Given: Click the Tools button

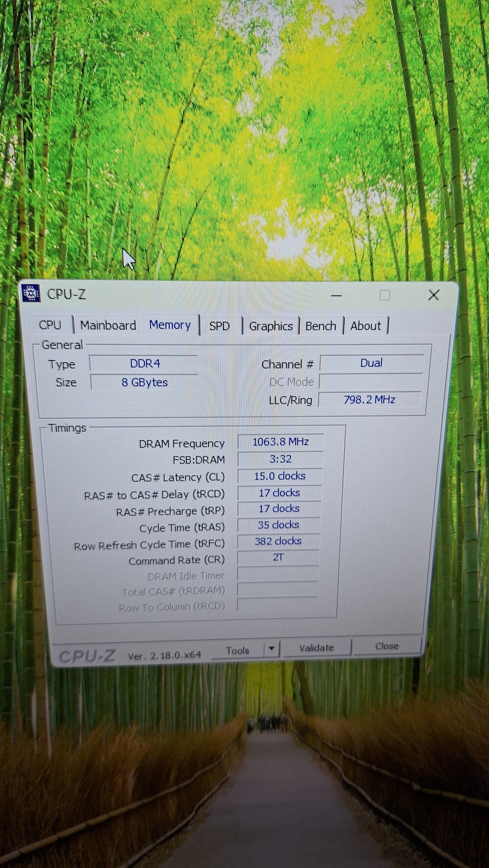Looking at the screenshot, I should [x=237, y=650].
